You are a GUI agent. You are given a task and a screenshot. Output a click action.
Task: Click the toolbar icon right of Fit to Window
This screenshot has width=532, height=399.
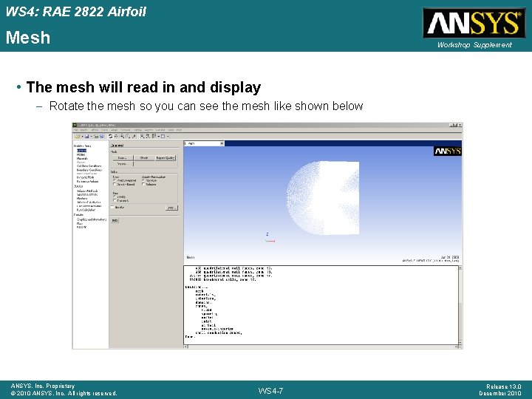[x=148, y=137]
